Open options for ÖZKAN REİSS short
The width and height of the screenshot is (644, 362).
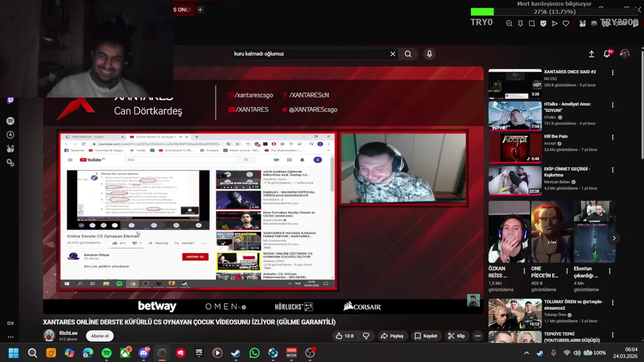[x=524, y=271]
